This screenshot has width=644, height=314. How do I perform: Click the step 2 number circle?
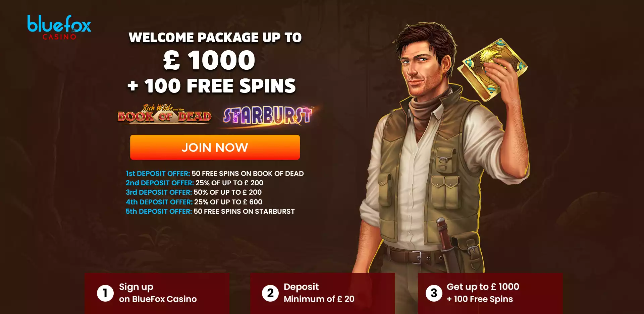coord(270,293)
